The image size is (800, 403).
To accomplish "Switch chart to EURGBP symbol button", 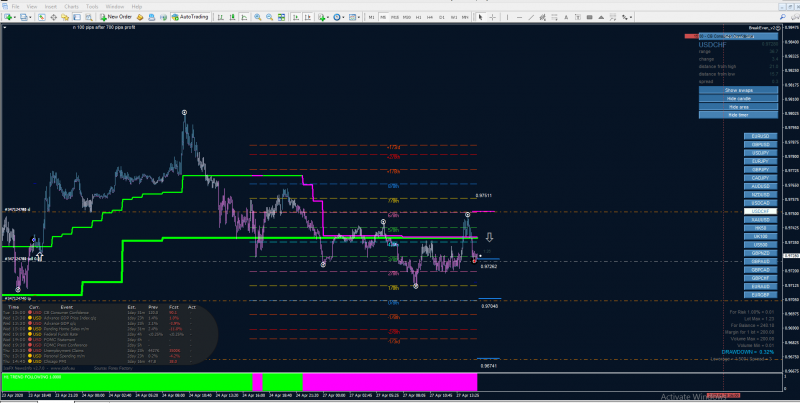I will click(760, 294).
